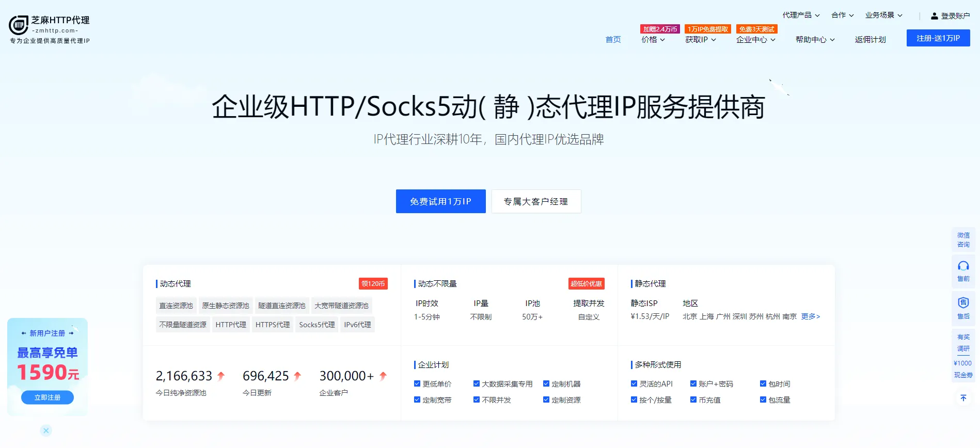This screenshot has height=448, width=980.
Task: Go to 首页 nav item
Action: 613,40
